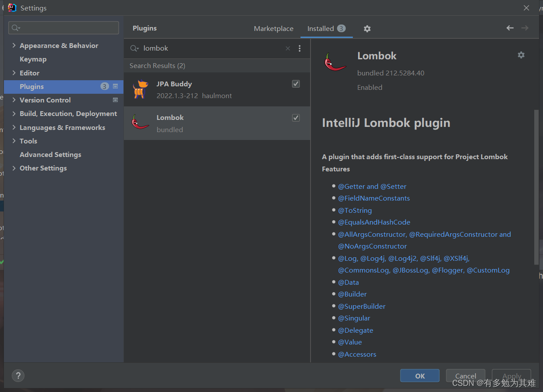This screenshot has width=543, height=392.
Task: Click the large Lombok chili logo
Action: point(335,63)
